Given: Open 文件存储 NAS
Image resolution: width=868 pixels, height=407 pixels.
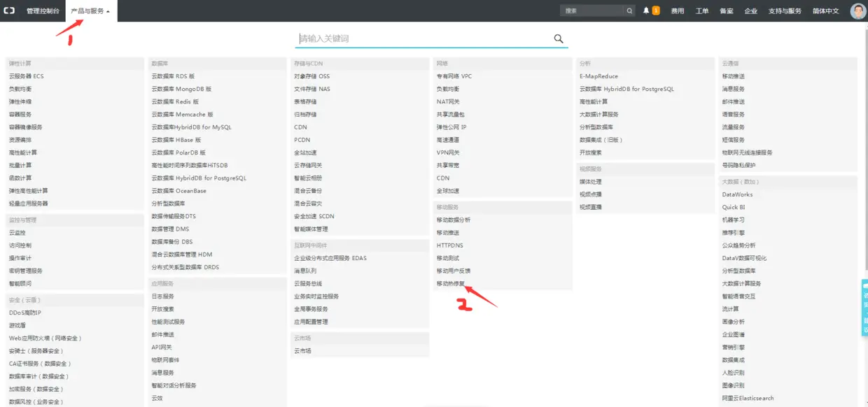Looking at the screenshot, I should point(312,89).
